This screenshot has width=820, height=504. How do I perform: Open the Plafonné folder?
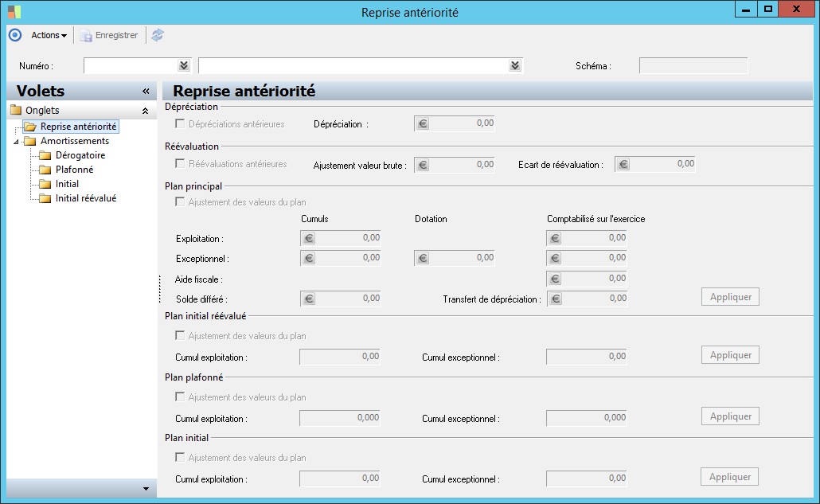74,170
